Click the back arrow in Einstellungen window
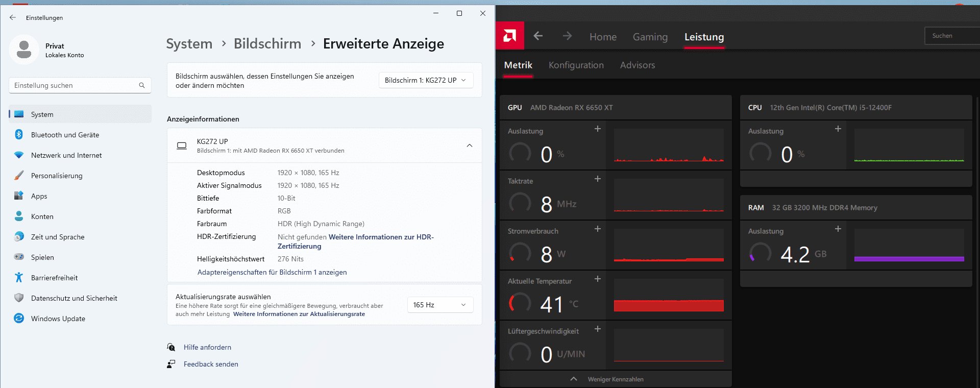Viewport: 980px width, 388px height. click(x=13, y=17)
